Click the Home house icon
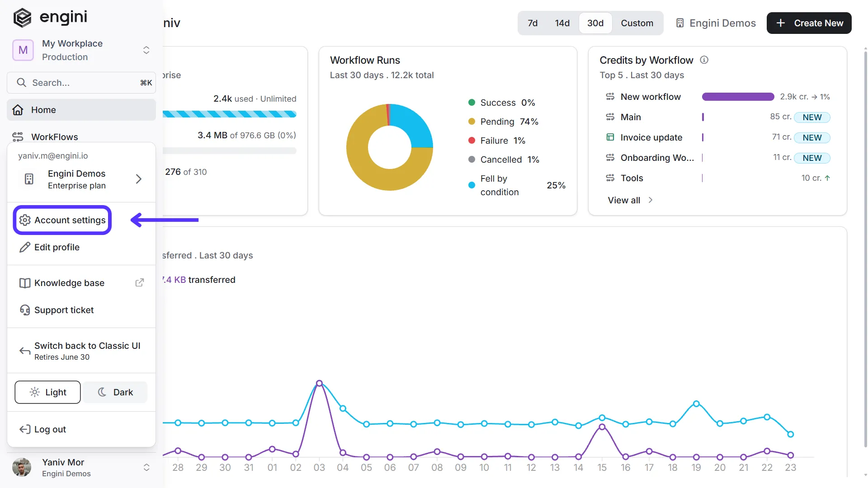 click(x=18, y=110)
